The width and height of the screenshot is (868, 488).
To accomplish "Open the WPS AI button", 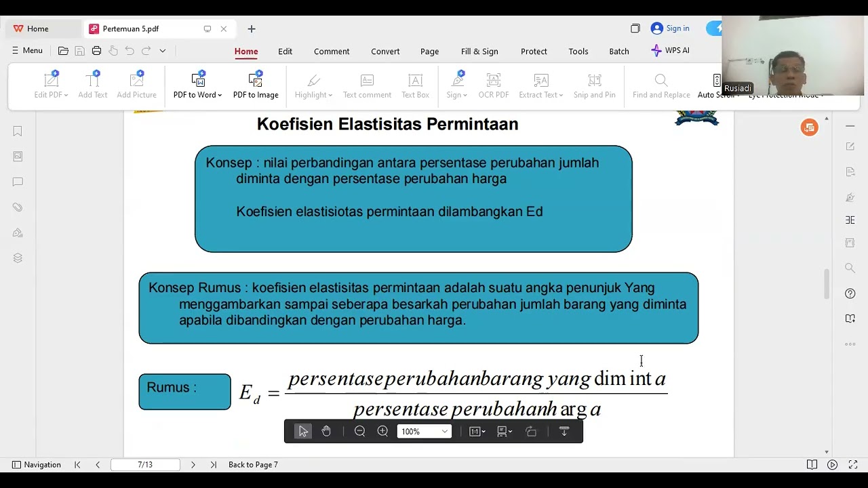I will click(x=670, y=51).
